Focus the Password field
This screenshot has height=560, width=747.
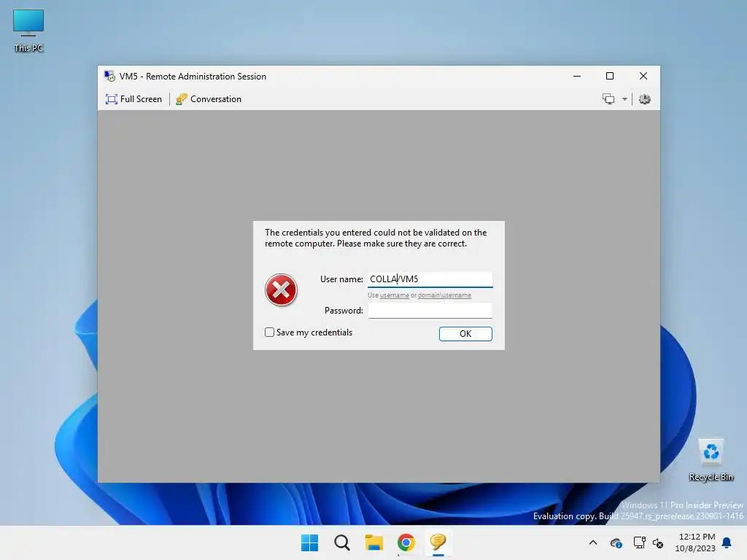tap(430, 311)
